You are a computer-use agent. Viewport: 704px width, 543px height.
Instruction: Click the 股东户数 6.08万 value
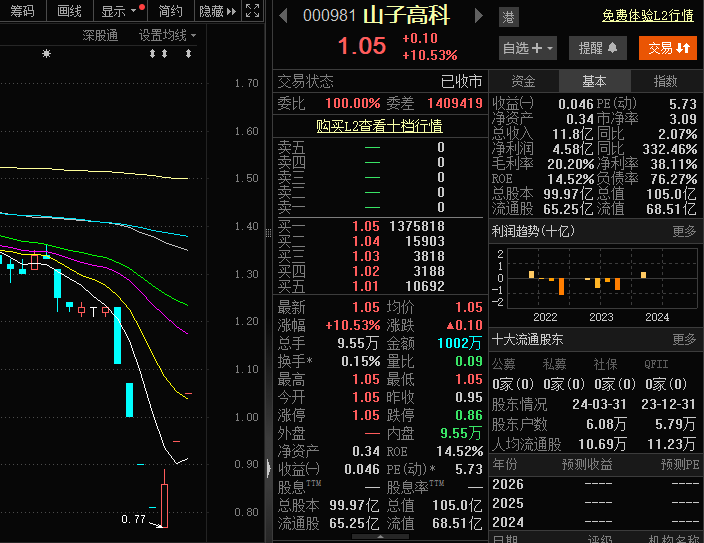coord(606,424)
